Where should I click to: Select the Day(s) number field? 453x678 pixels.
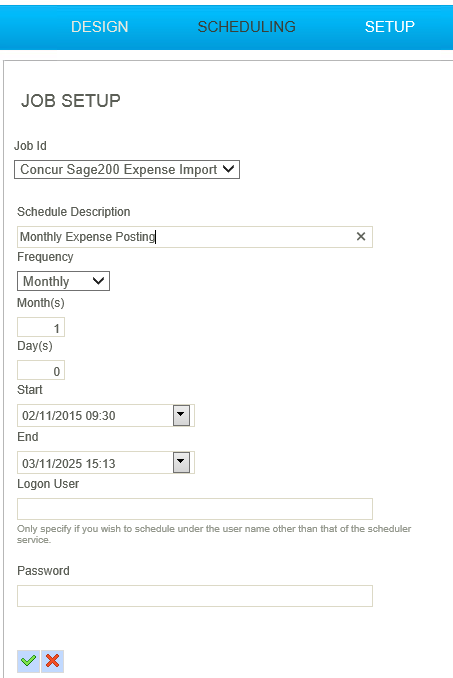point(41,370)
